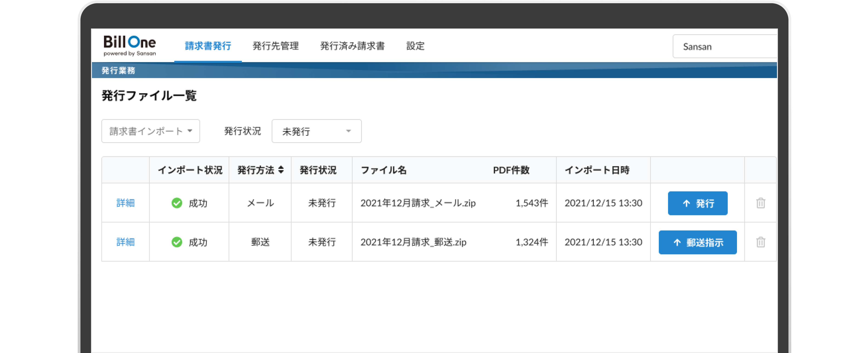
Task: Click 未発行 status in the 郵送 row
Action: (322, 242)
